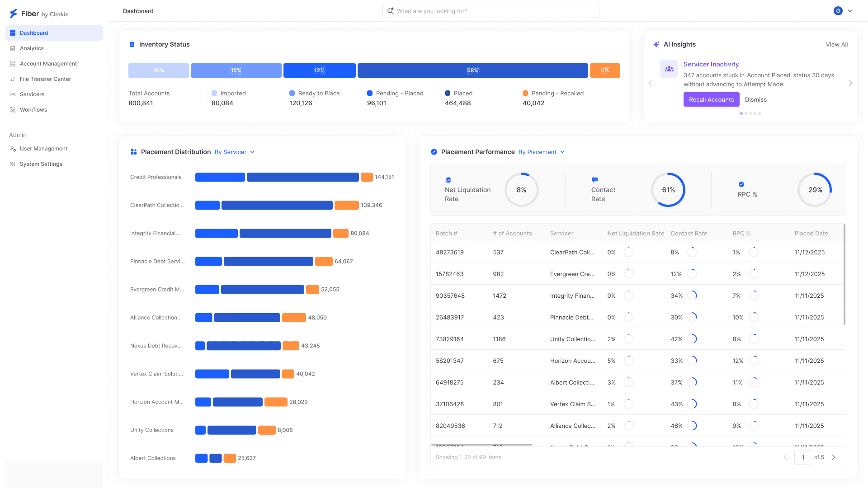The width and height of the screenshot is (868, 488).
Task: Click the Fiber by Clerkie logo icon
Action: point(14,14)
